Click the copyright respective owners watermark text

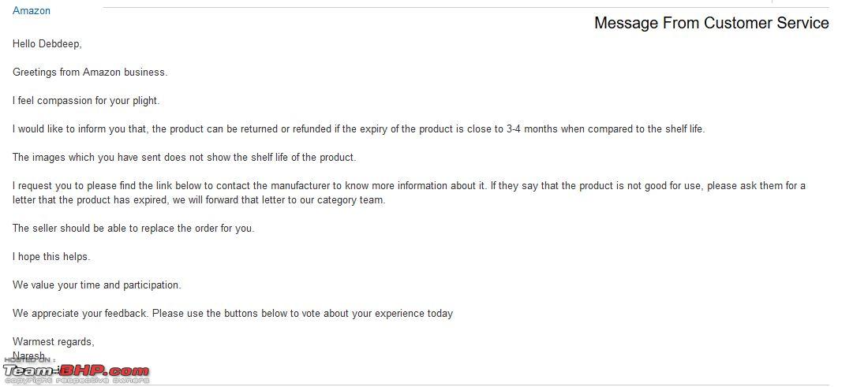pos(76,381)
